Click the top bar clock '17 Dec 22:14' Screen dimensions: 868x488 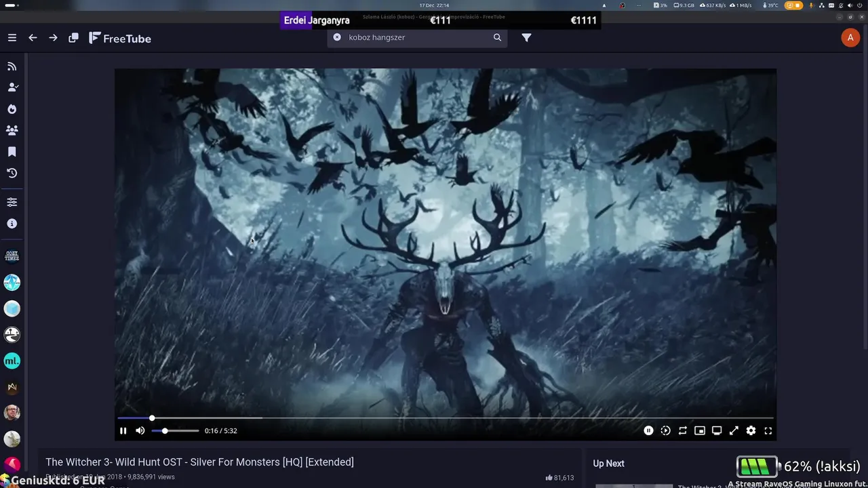click(x=434, y=5)
